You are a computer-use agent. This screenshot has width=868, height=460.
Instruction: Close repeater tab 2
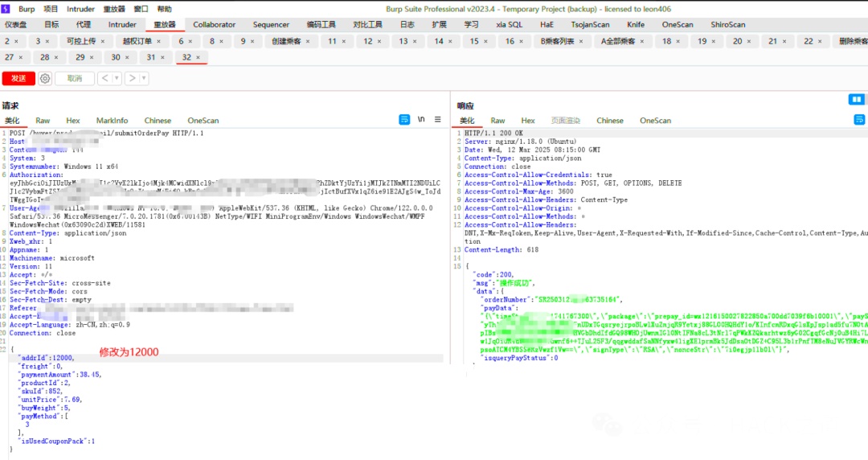click(17, 42)
